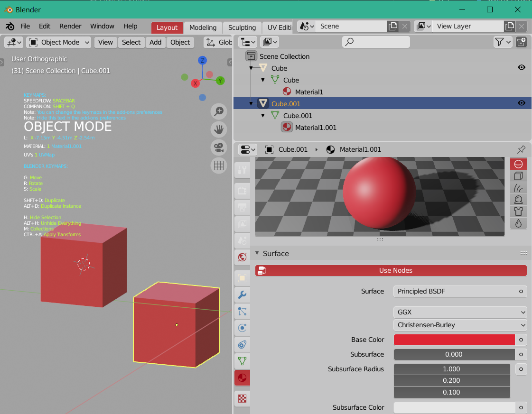Open Object properties orange square tab

pyautogui.click(x=242, y=278)
